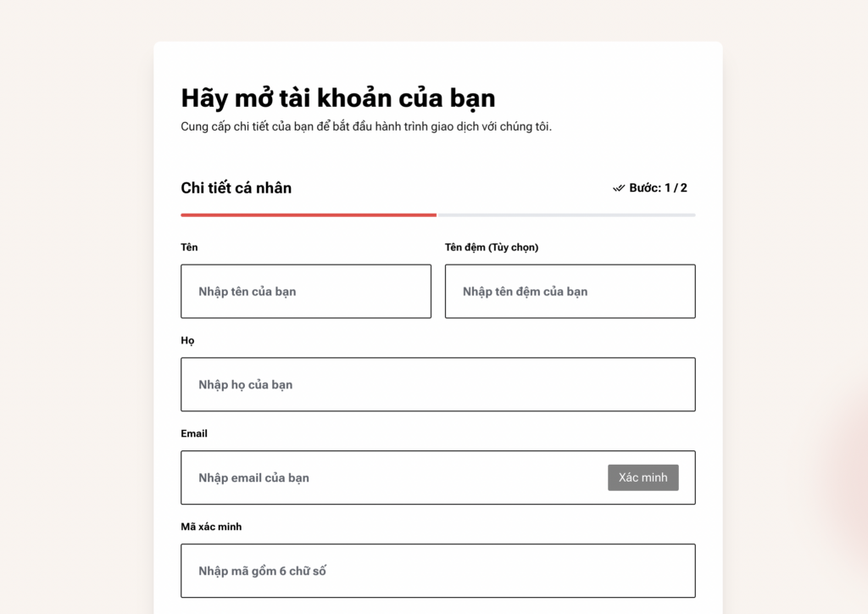This screenshot has width=868, height=614.
Task: Click the "Họ" field label
Action: (185, 340)
